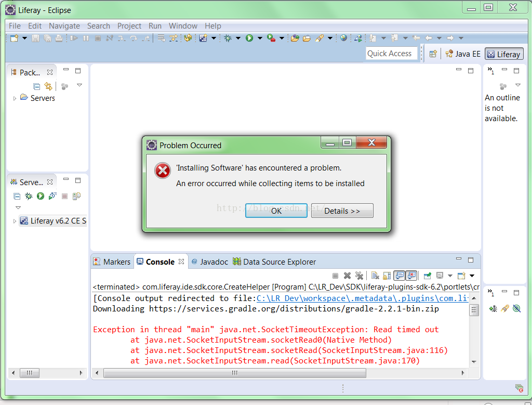This screenshot has width=532, height=405.
Task: Click the Terminate icon in main toolbar
Action: (98, 38)
